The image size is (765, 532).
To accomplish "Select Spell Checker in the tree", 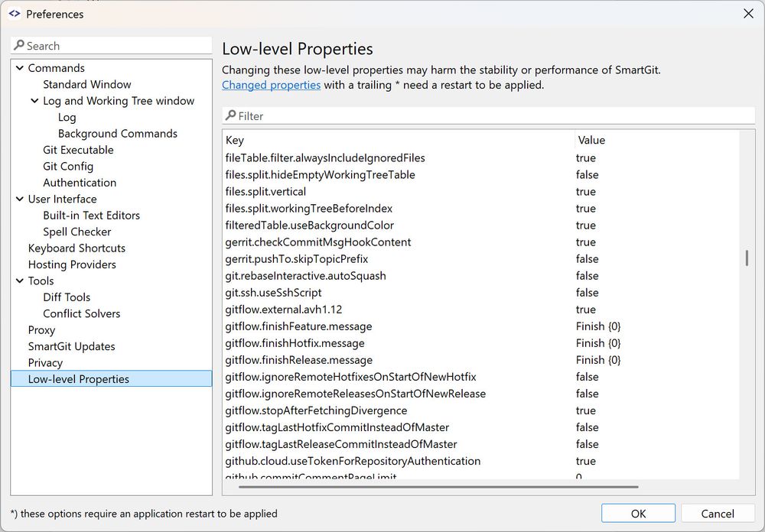I will tap(77, 232).
